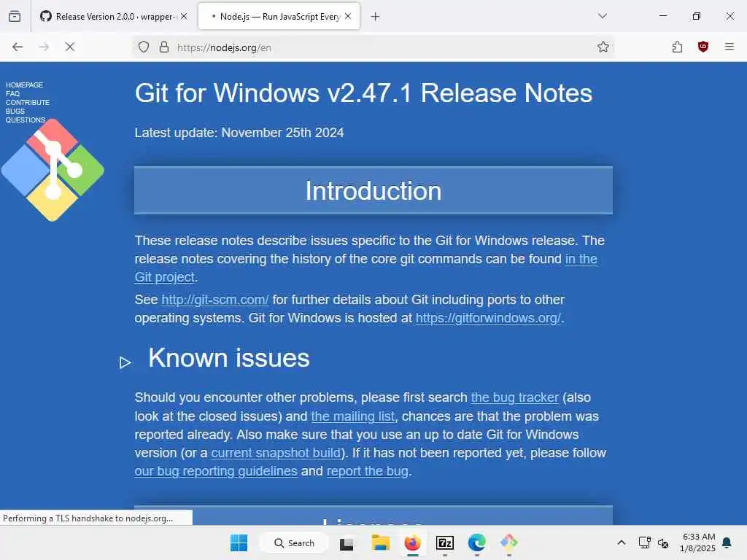Select the Node.js tab
This screenshot has height=560, width=747.
[279, 16]
